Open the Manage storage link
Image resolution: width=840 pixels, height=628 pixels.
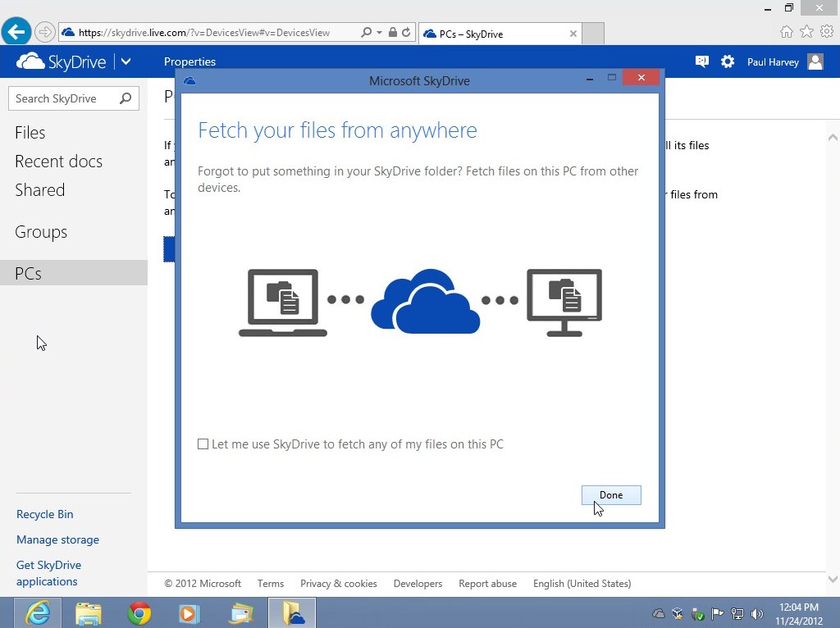57,539
